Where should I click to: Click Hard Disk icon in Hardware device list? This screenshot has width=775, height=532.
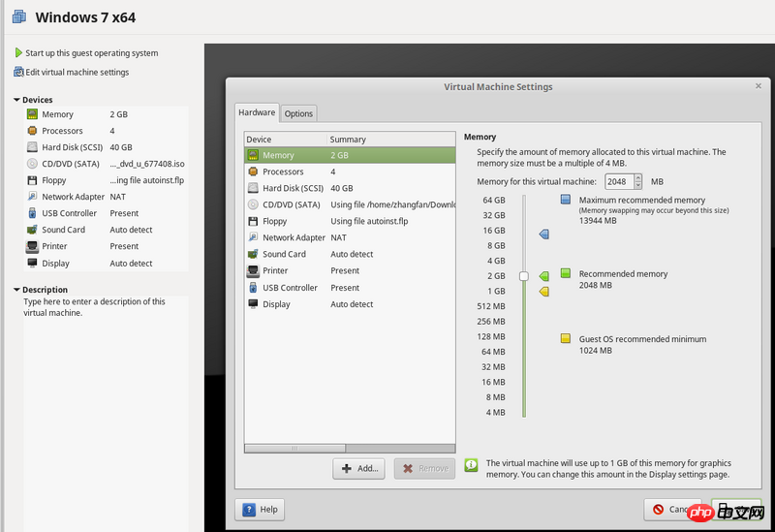coord(253,188)
